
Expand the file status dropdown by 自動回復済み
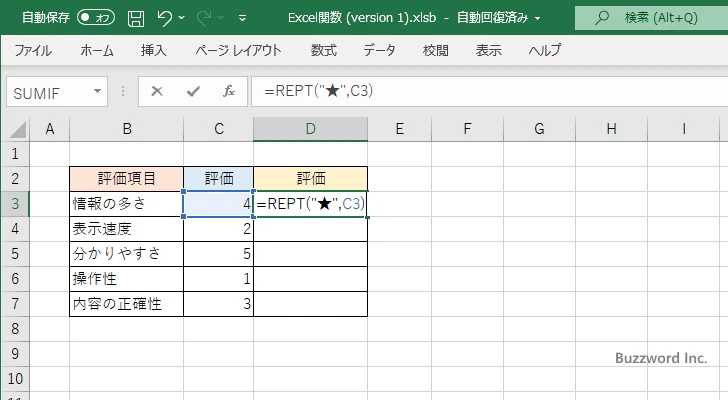(538, 19)
